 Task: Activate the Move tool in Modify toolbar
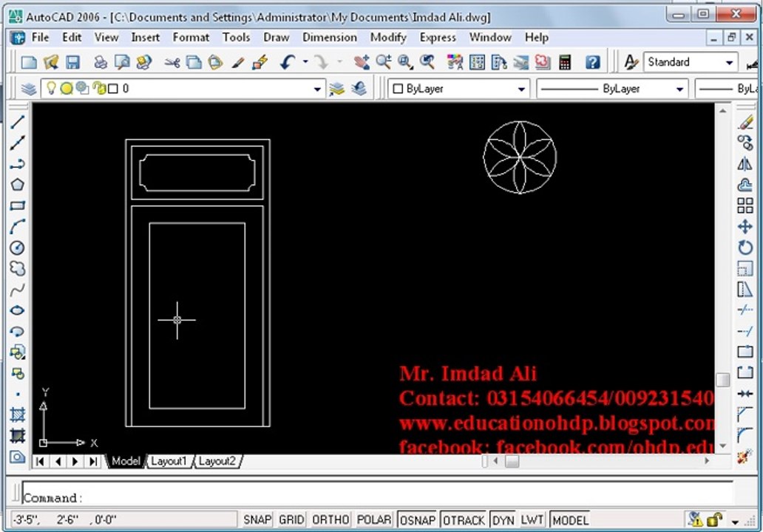pyautogui.click(x=745, y=227)
